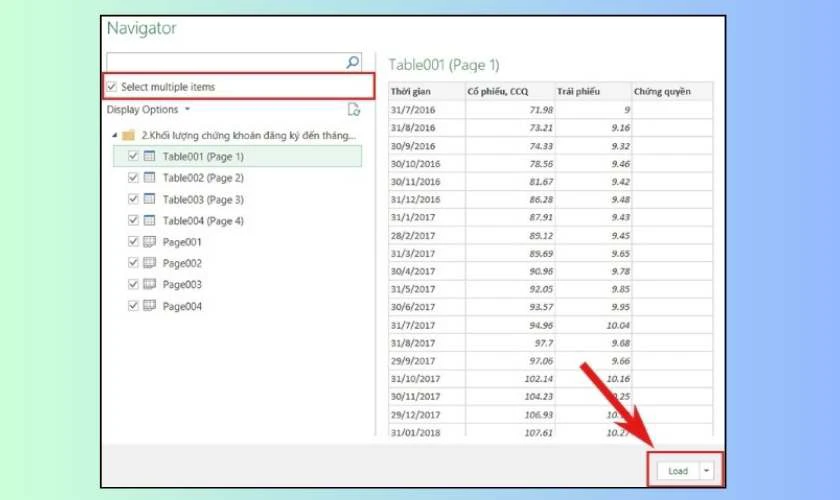Toggle the Select multiple items checkbox
840x500 pixels.
(111, 86)
